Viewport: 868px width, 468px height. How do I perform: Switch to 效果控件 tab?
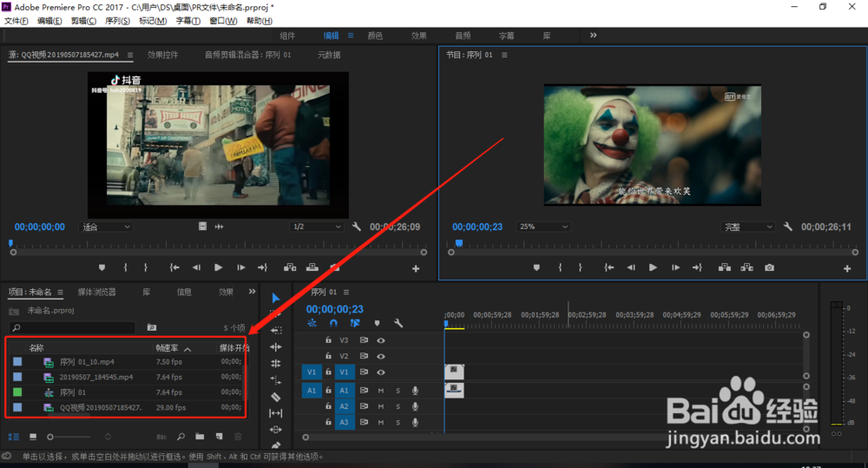coord(163,55)
